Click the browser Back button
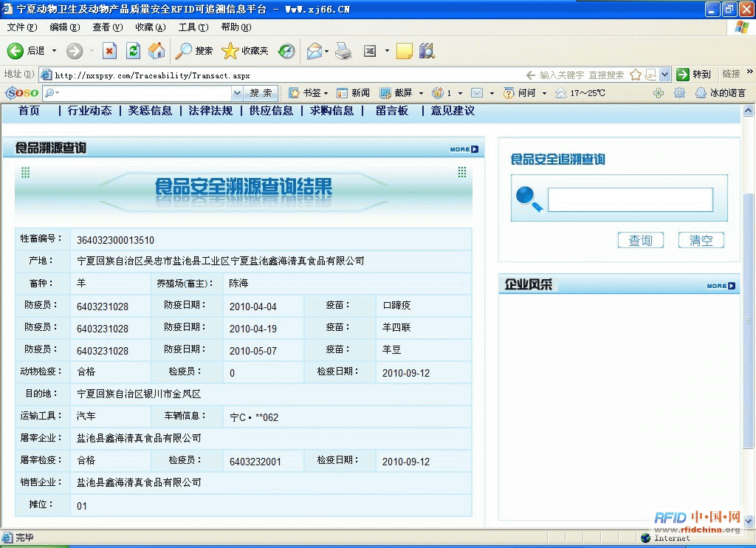The width and height of the screenshot is (756, 548). pyautogui.click(x=27, y=51)
